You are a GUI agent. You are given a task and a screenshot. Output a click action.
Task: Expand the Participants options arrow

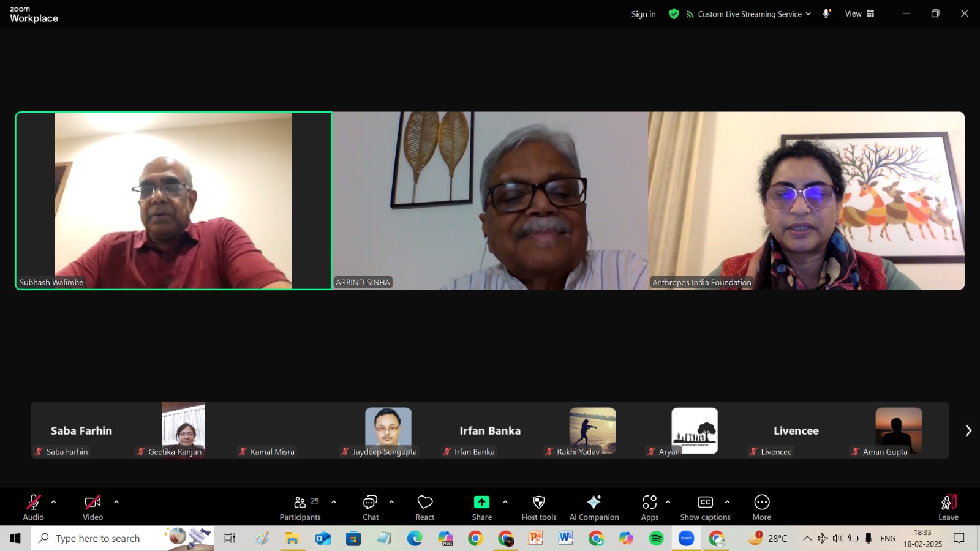point(334,502)
